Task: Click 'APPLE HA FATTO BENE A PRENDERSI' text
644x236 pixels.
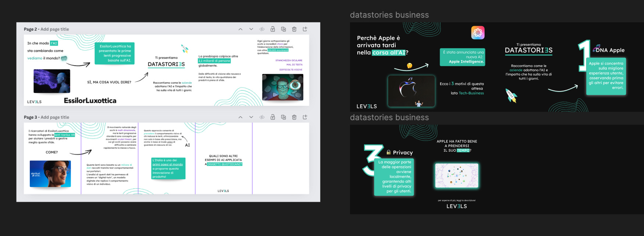Action: [457, 146]
